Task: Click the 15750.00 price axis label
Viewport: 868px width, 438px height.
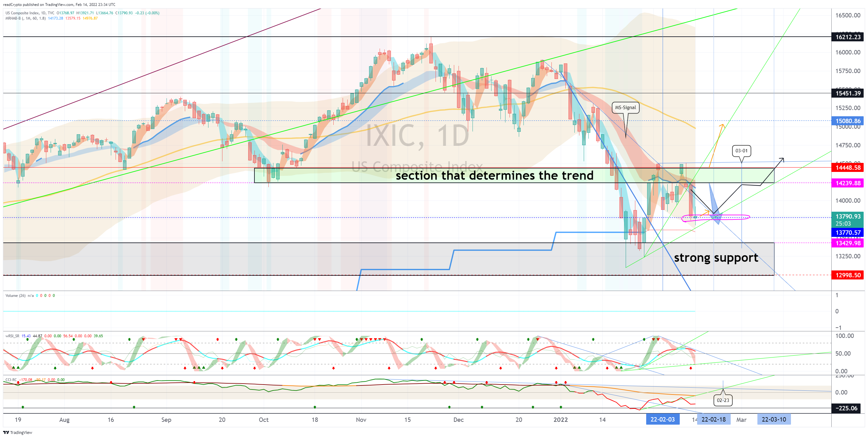Action: 848,71
